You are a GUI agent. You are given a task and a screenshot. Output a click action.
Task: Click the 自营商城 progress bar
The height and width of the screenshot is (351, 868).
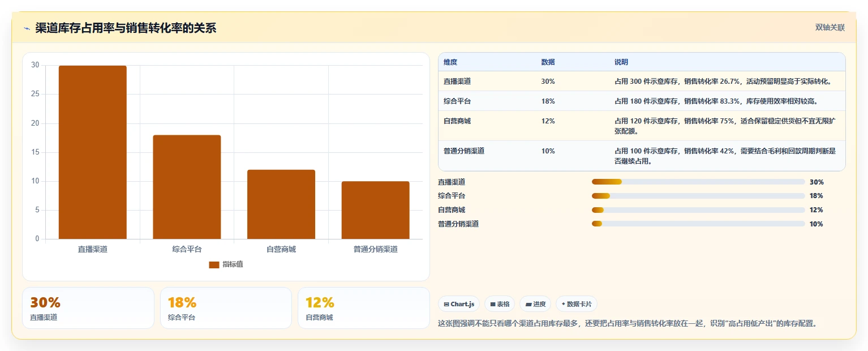[698, 210]
